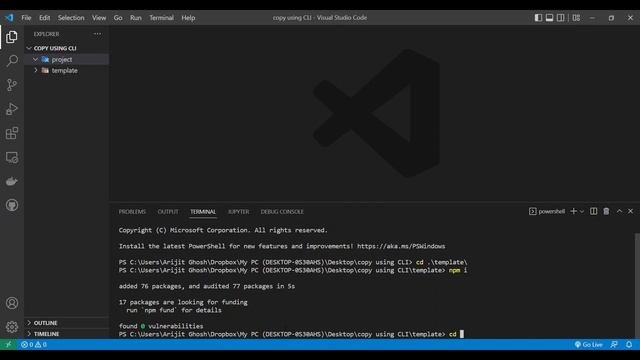The height and width of the screenshot is (360, 640).
Task: Open the Selection menu
Action: point(71,18)
